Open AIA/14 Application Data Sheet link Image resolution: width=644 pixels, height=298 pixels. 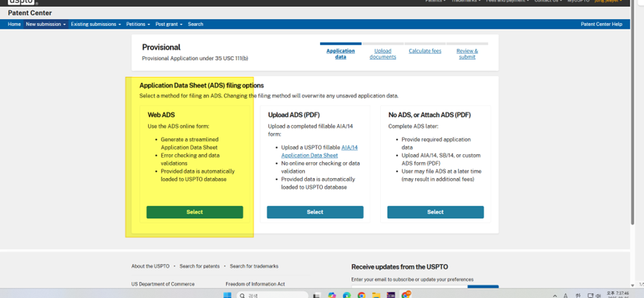tap(319, 151)
